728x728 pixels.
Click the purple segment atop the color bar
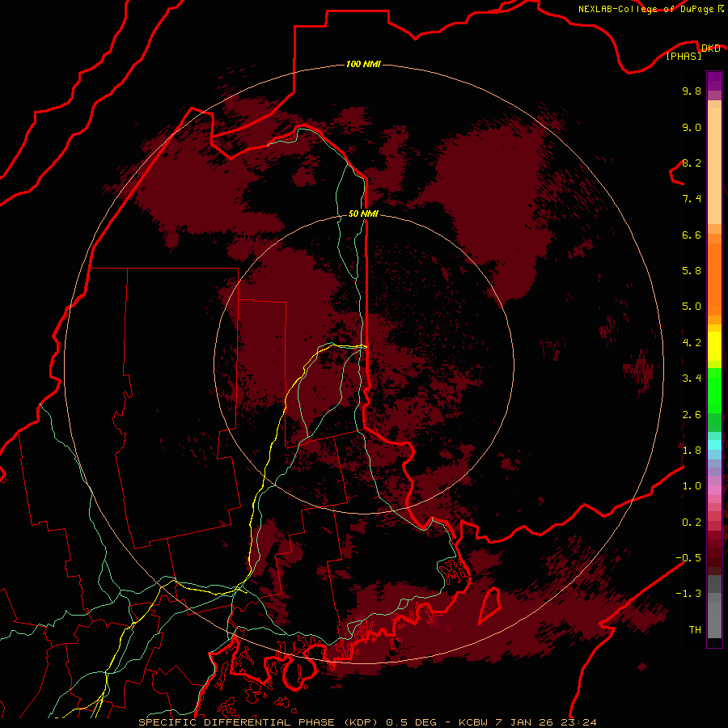coord(714,81)
